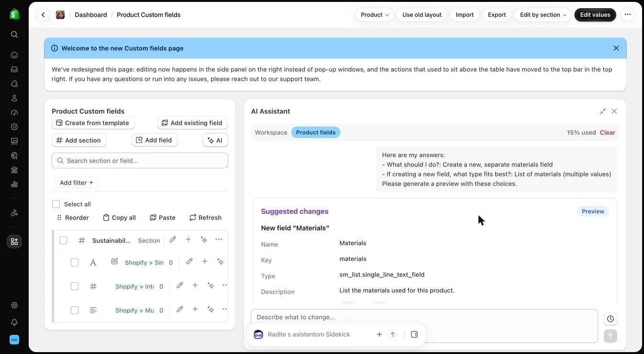Check the Select all checkbox
Viewport: 644px width, 354px height.
point(56,204)
